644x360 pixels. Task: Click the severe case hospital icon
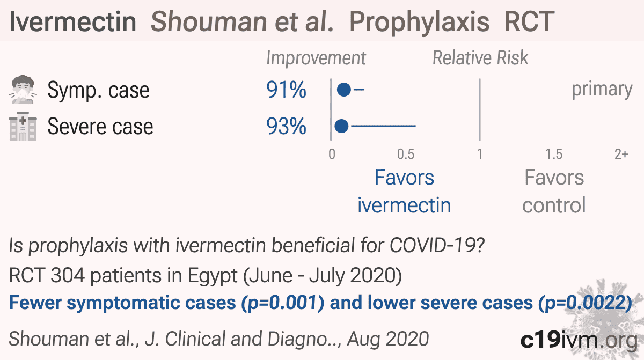coord(23,127)
